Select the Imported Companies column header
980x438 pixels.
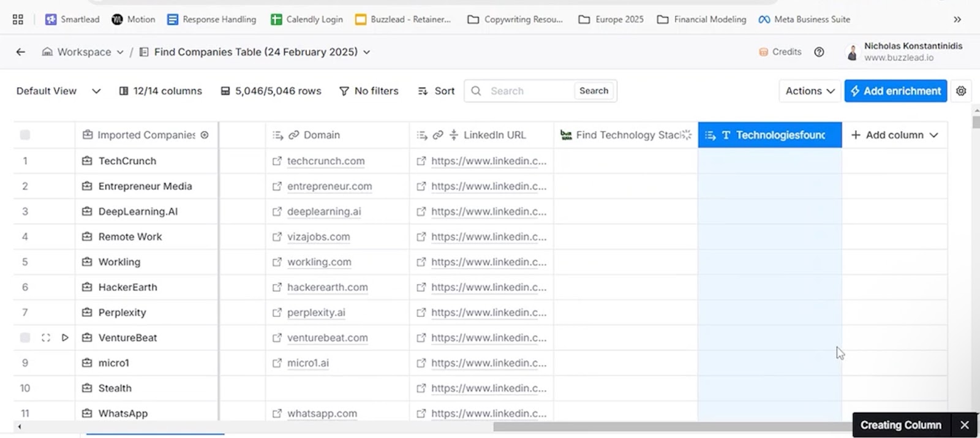[x=146, y=135]
